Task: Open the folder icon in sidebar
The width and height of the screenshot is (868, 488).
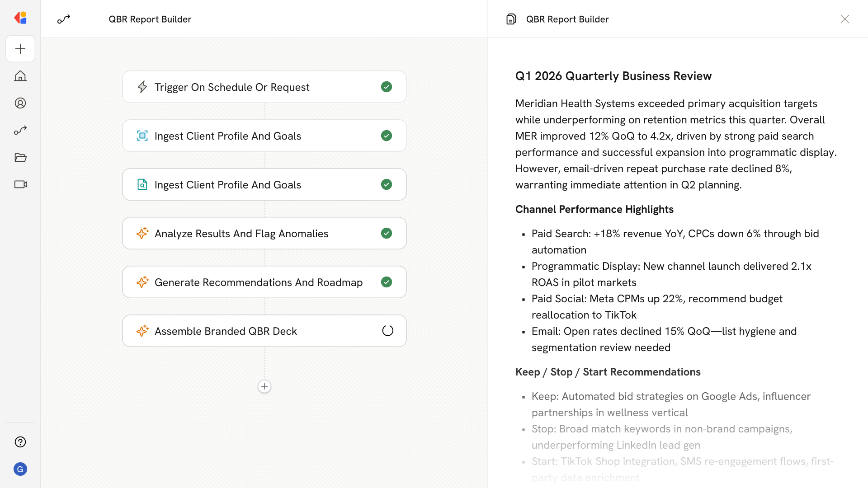Action: [20, 157]
